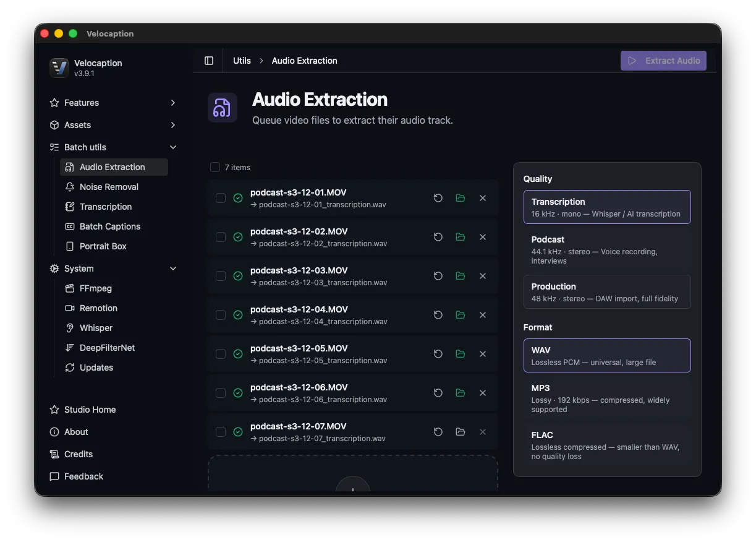Open output folder for podcast-s3-12-07.MOV
This screenshot has height=542, width=756.
[x=461, y=432]
